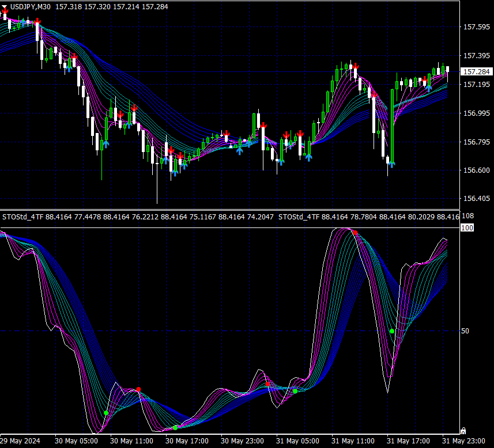Click the red signal dot above 30 May 11:00

[138, 389]
